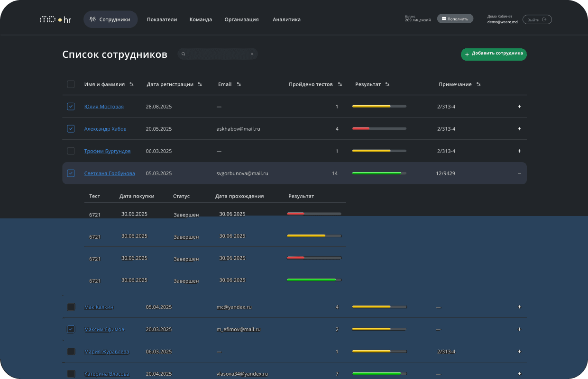Toggle the select-all checkbox in header
This screenshot has height=379, width=588.
(71, 84)
